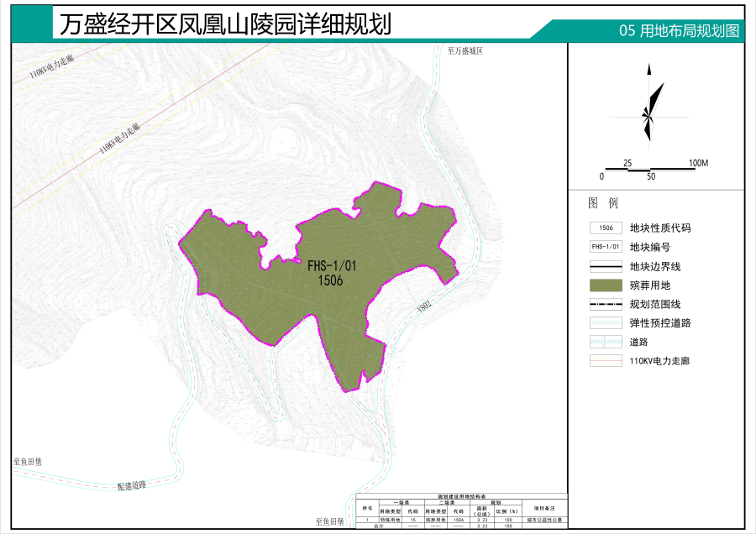Click the 图例 legend heading
Image resolution: width=756 pixels, height=534 pixels.
pos(602,203)
